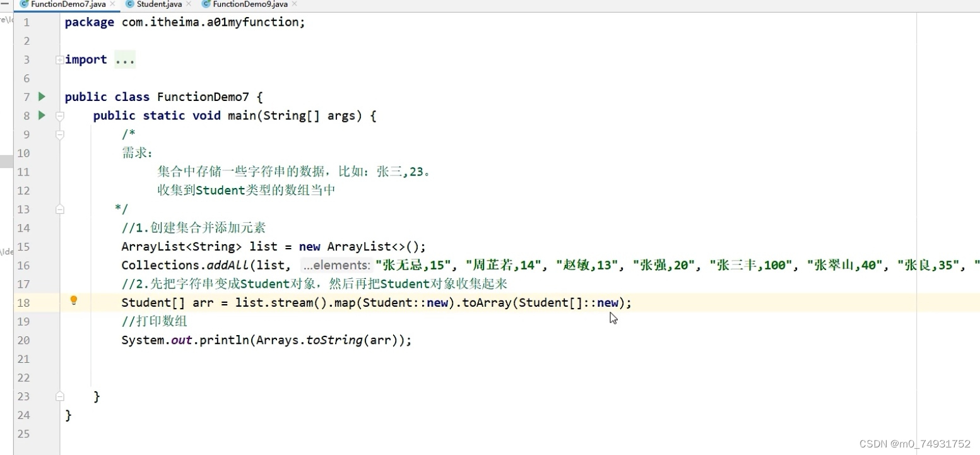Click the '需求:' comment line

pos(138,153)
